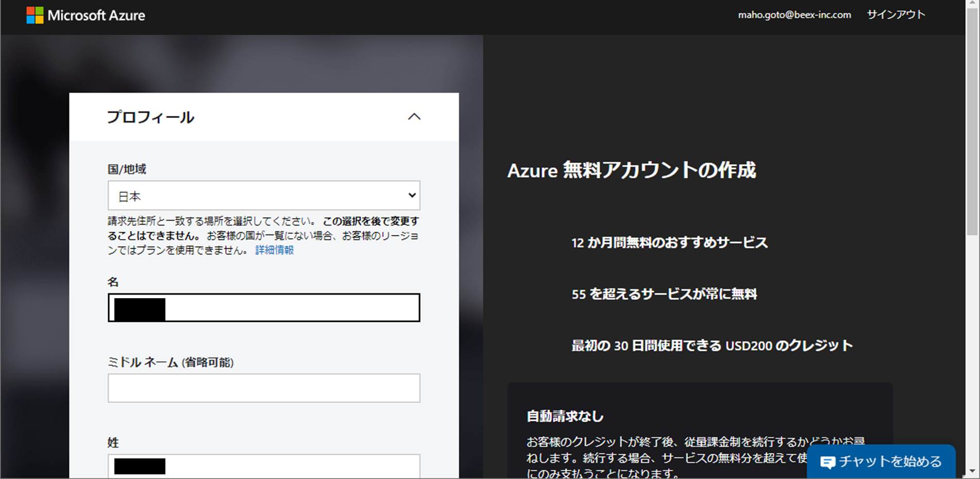This screenshot has width=980, height=479.
Task: Click the Azure 無料アカウントの作成 heading
Action: tap(632, 170)
